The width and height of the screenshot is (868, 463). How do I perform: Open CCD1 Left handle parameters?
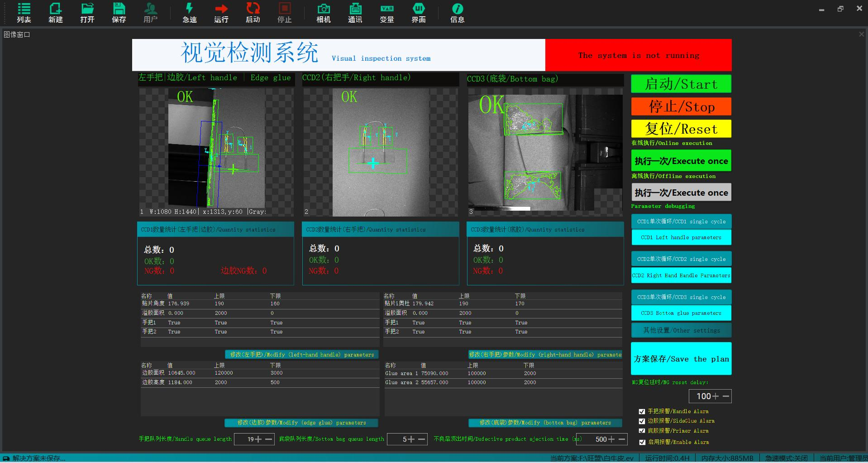coord(681,237)
